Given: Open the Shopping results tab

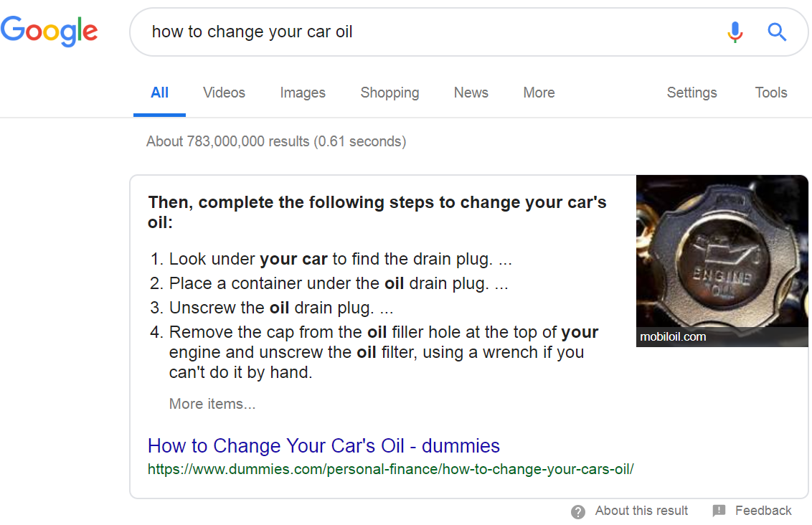Looking at the screenshot, I should [x=390, y=93].
